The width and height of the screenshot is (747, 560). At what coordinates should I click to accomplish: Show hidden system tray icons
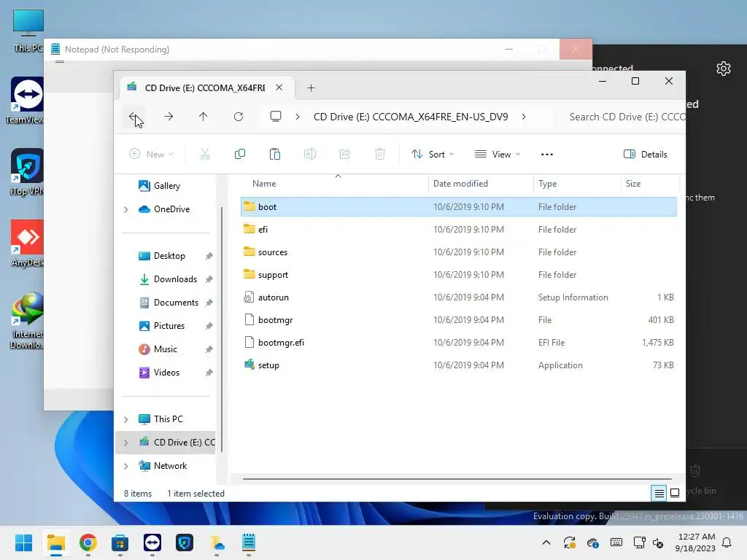tap(546, 542)
